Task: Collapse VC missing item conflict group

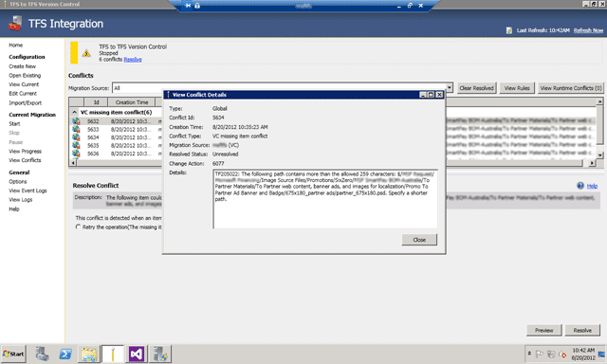Action: 74,112
